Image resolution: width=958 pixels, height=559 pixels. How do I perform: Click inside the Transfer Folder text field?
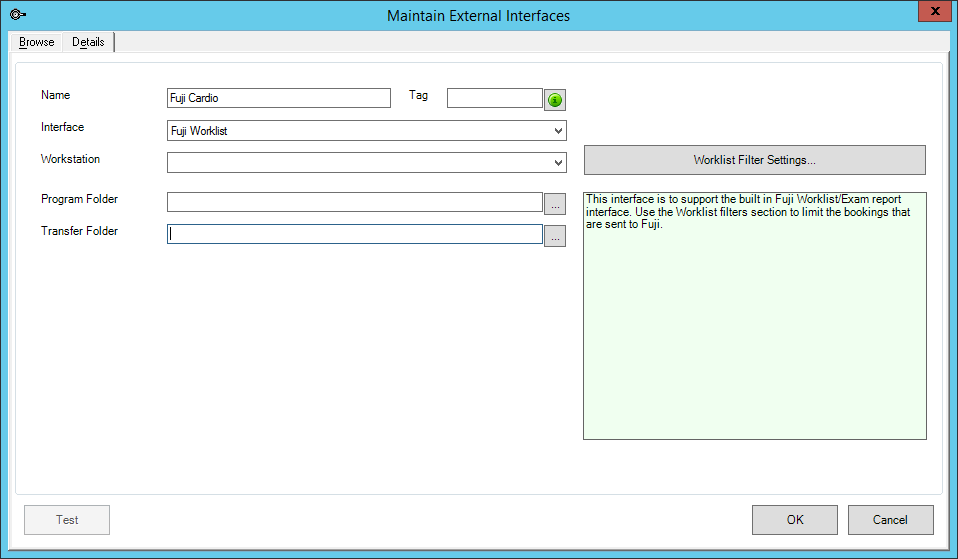355,234
